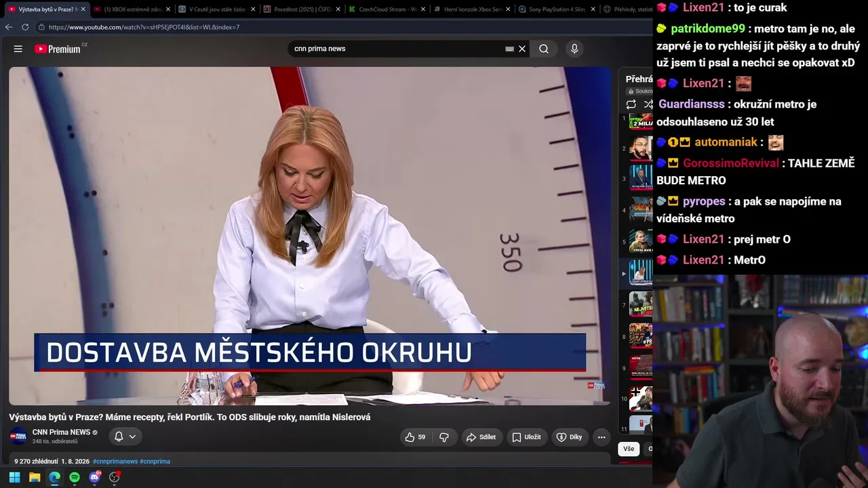
Task: Click the Sdílet share button
Action: pyautogui.click(x=481, y=437)
